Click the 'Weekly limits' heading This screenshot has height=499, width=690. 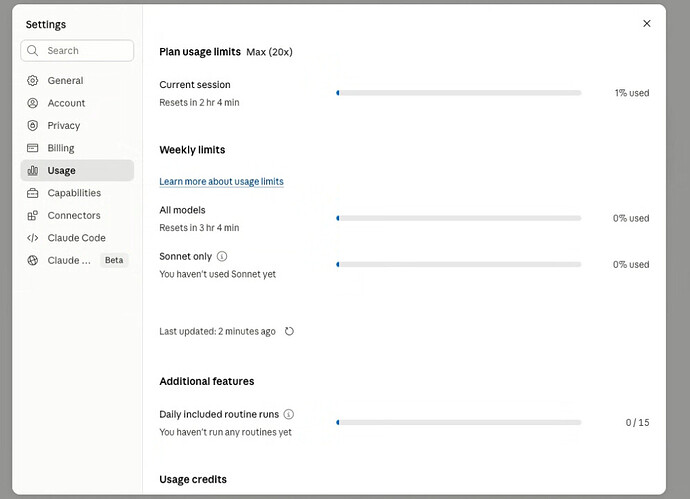pos(192,150)
